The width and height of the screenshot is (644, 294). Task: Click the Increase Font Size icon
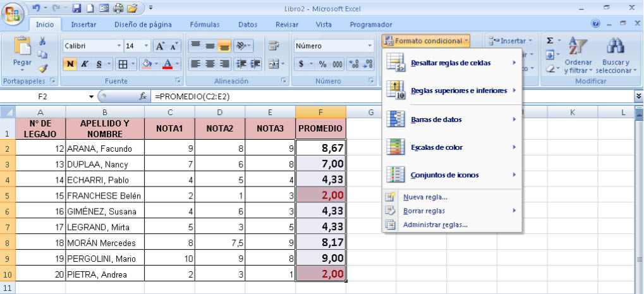[x=160, y=46]
